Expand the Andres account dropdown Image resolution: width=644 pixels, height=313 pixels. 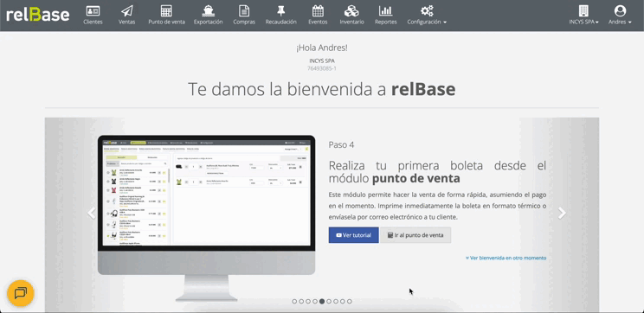[620, 22]
